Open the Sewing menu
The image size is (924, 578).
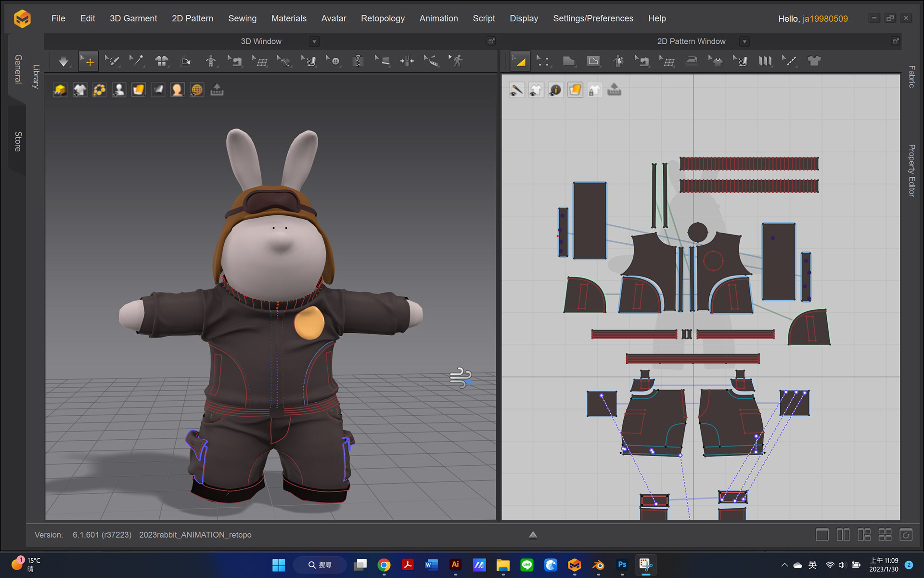coord(242,18)
